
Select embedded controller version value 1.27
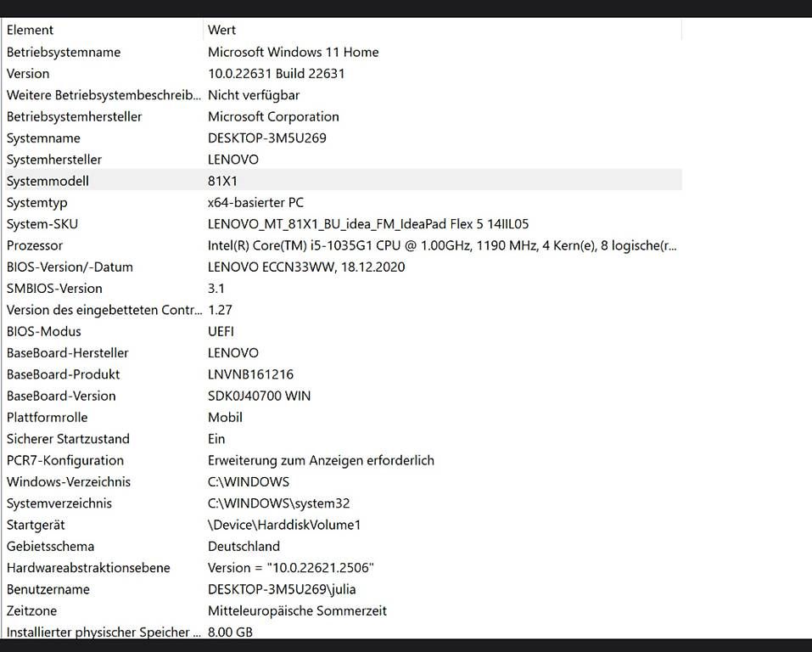(220, 311)
